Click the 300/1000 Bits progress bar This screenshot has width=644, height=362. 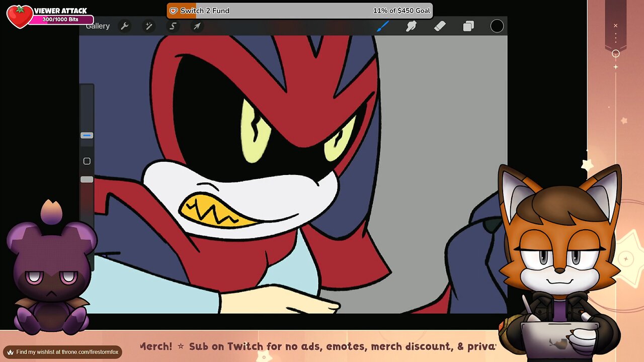click(x=61, y=20)
